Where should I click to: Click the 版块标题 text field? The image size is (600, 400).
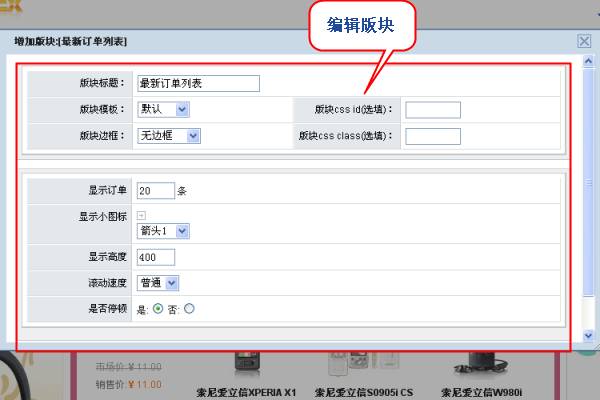(x=198, y=83)
